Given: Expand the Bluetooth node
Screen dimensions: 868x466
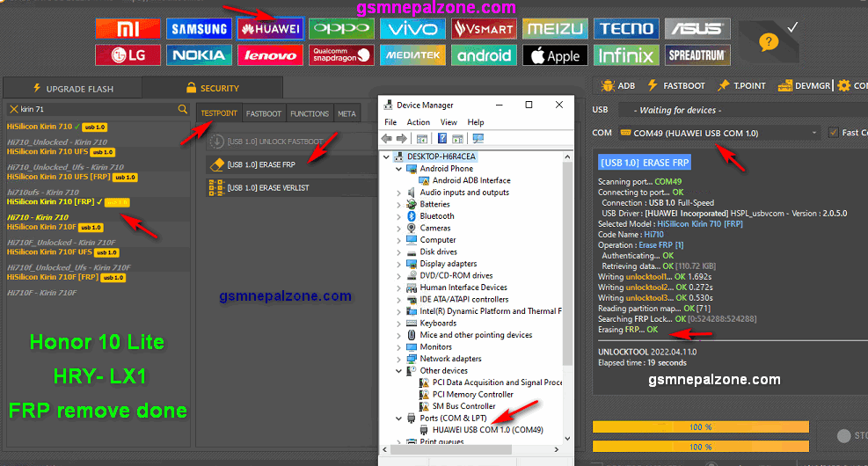Looking at the screenshot, I should (398, 216).
